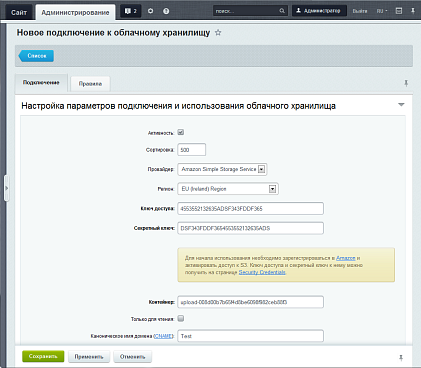Click the green Сохранить button
This screenshot has width=421, height=368.
click(x=43, y=357)
